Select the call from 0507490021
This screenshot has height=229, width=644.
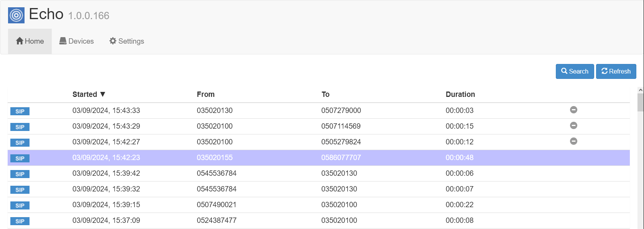pos(216,205)
